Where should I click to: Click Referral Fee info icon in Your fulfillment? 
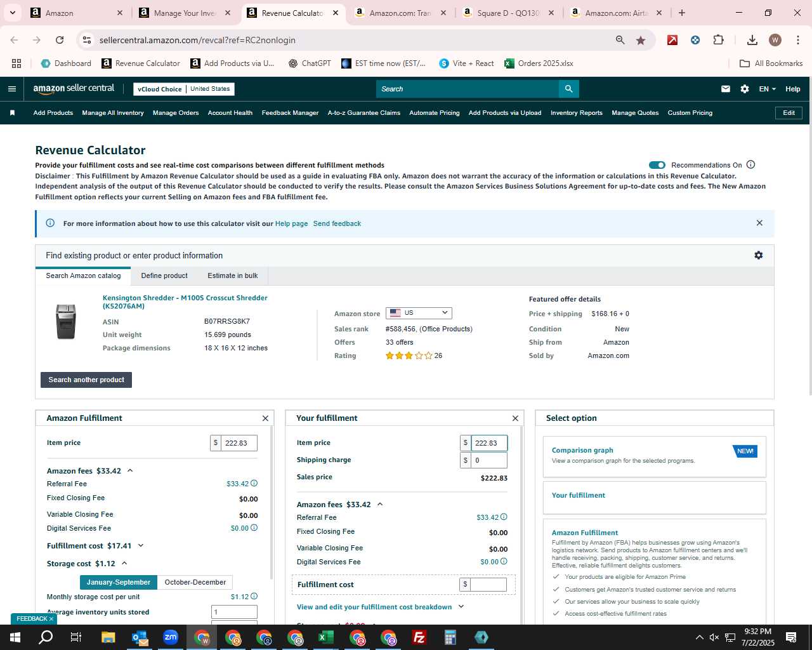tap(504, 517)
